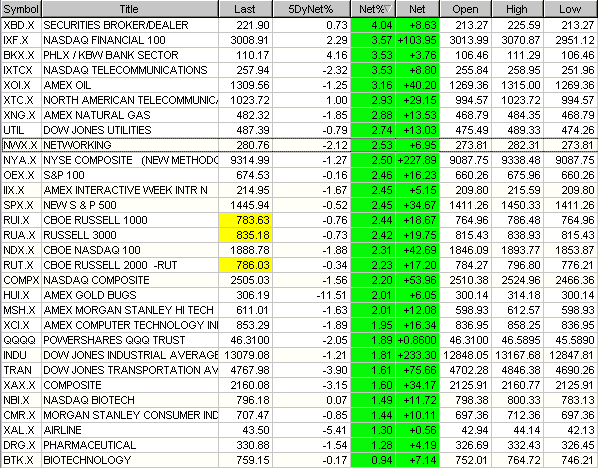Click the yellow highlighted 783.63 Last cell
The width and height of the screenshot is (598, 468).
tap(246, 220)
